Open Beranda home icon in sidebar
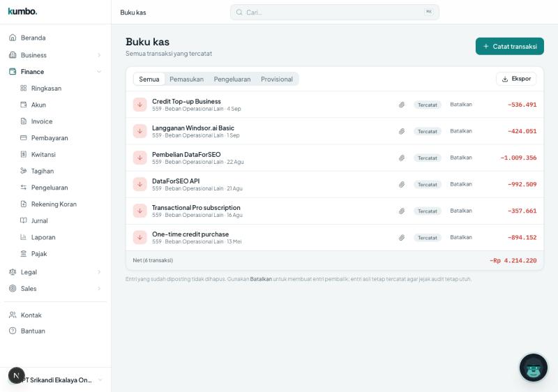The image size is (558, 392). click(13, 38)
